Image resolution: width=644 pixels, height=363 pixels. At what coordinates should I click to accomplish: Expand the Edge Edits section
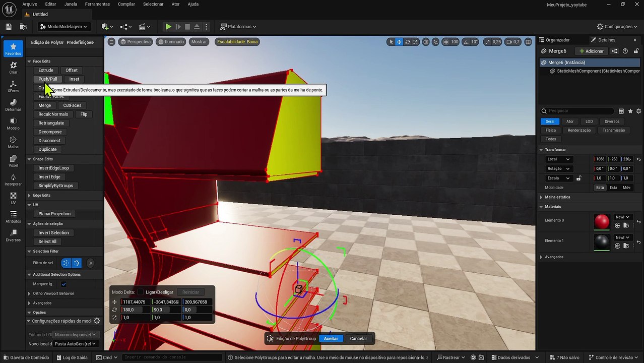[41, 195]
